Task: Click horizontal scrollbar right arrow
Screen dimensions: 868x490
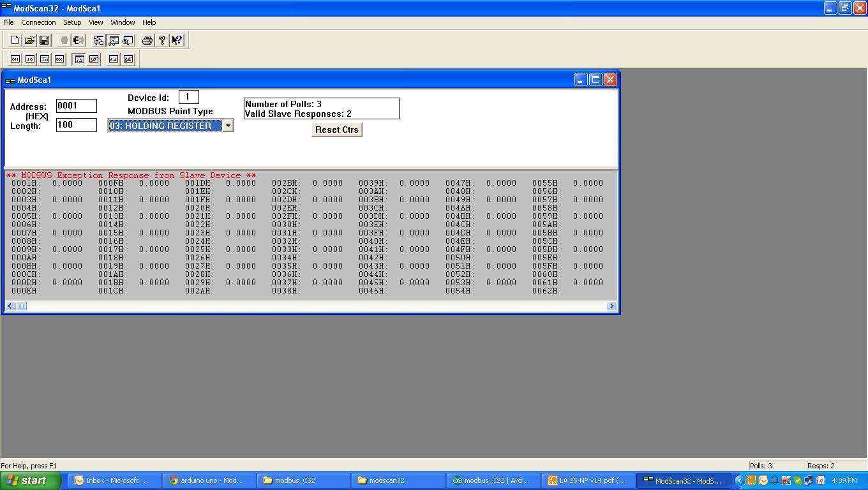Action: coord(611,306)
